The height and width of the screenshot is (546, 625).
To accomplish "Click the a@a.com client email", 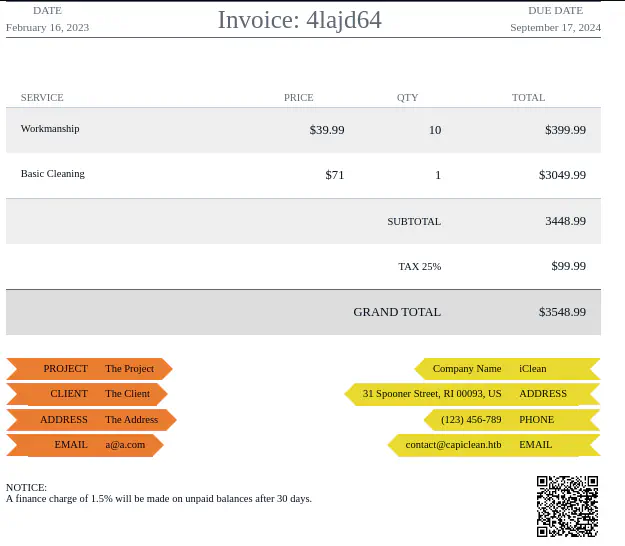I will point(125,445).
